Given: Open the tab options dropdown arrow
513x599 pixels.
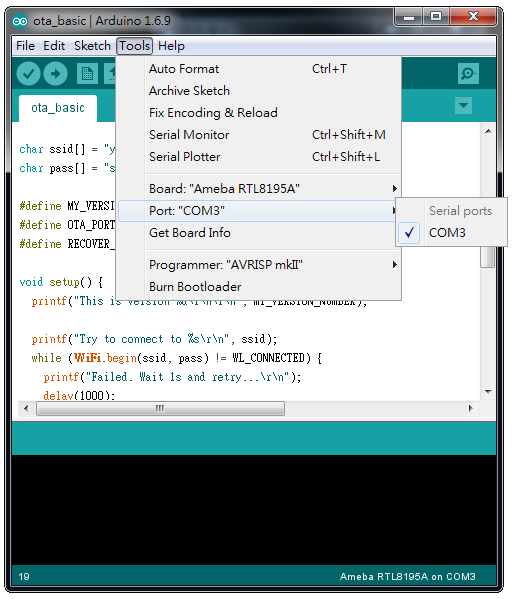Looking at the screenshot, I should (463, 105).
